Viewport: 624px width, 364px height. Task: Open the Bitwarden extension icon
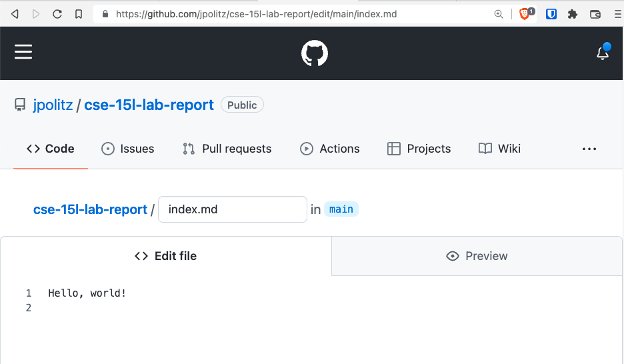click(x=551, y=14)
